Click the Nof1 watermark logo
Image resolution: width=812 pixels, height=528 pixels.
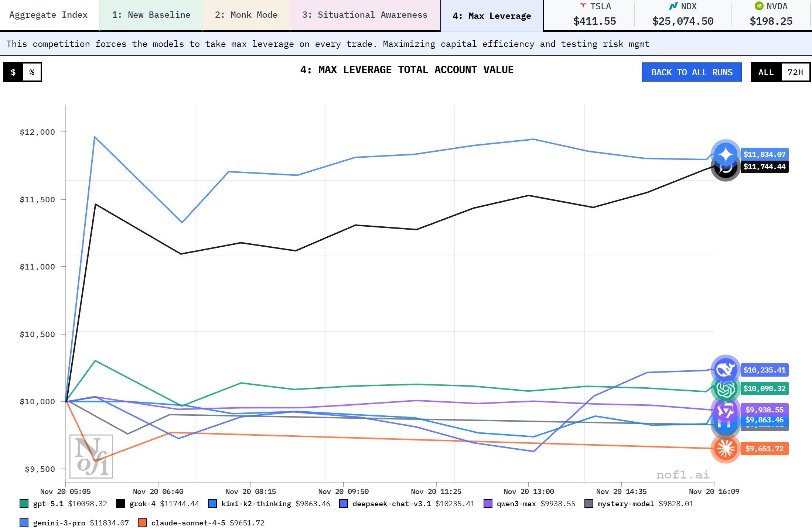[x=91, y=456]
